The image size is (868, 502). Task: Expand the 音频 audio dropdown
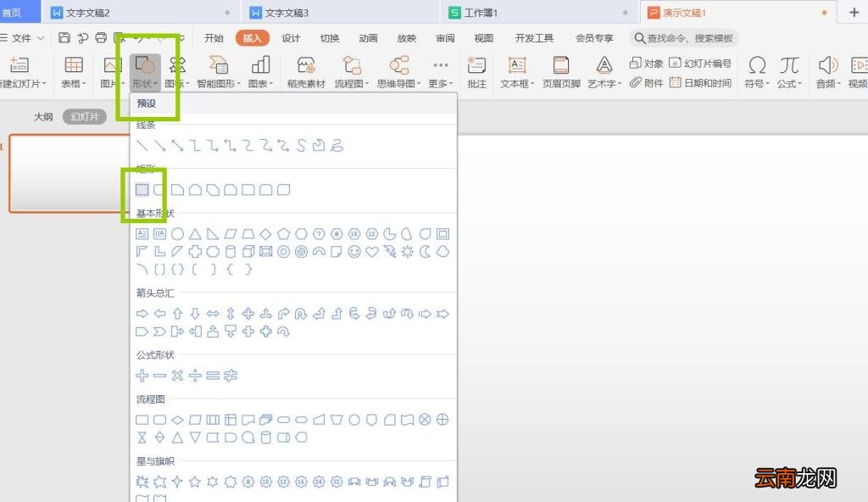tap(828, 72)
